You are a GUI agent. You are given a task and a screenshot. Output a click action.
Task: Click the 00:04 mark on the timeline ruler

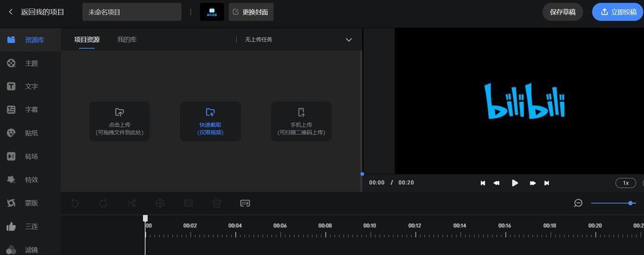click(235, 226)
